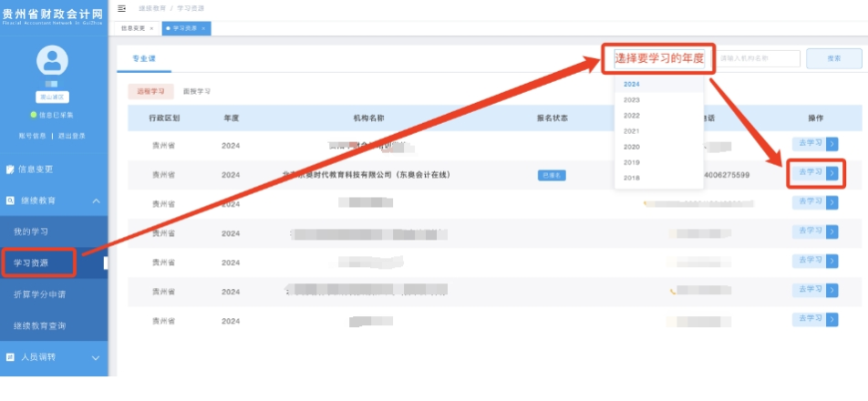The image size is (868, 401).
Task: Expand the 人员调转 menu chevron
Action: coord(96,358)
